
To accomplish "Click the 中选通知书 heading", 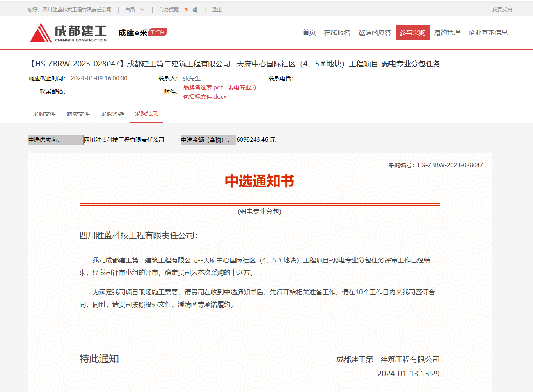I will (260, 181).
